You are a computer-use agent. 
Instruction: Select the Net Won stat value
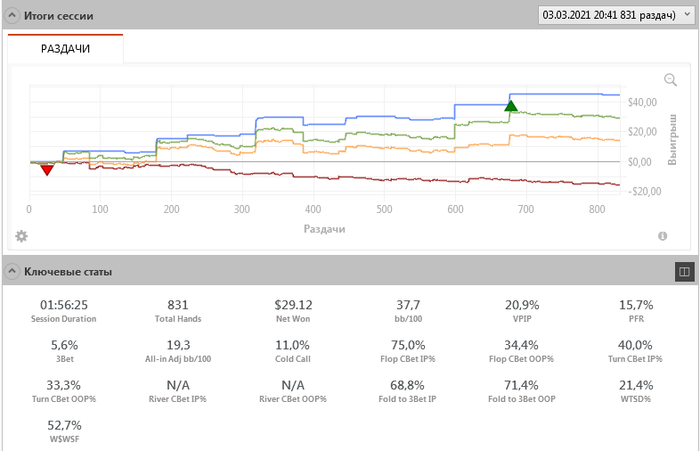click(x=293, y=304)
